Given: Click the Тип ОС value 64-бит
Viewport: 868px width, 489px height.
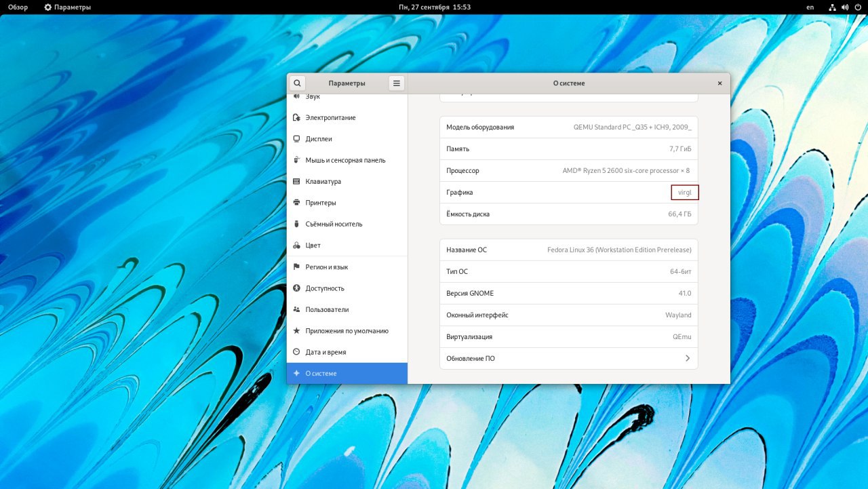Looking at the screenshot, I should [681, 272].
